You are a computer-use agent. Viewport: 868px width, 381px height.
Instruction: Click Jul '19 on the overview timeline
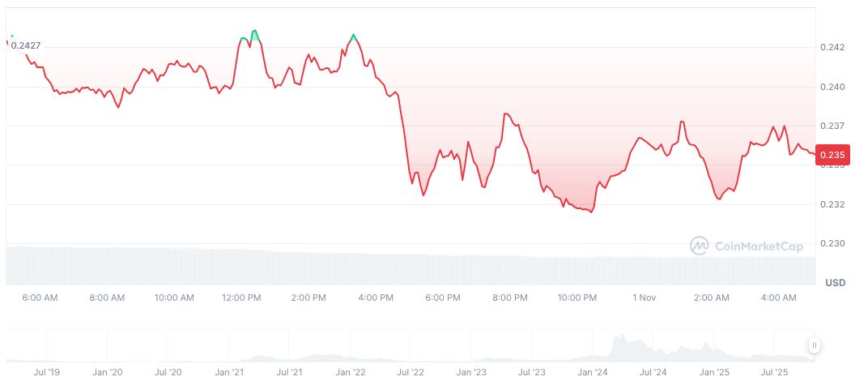tap(47, 373)
